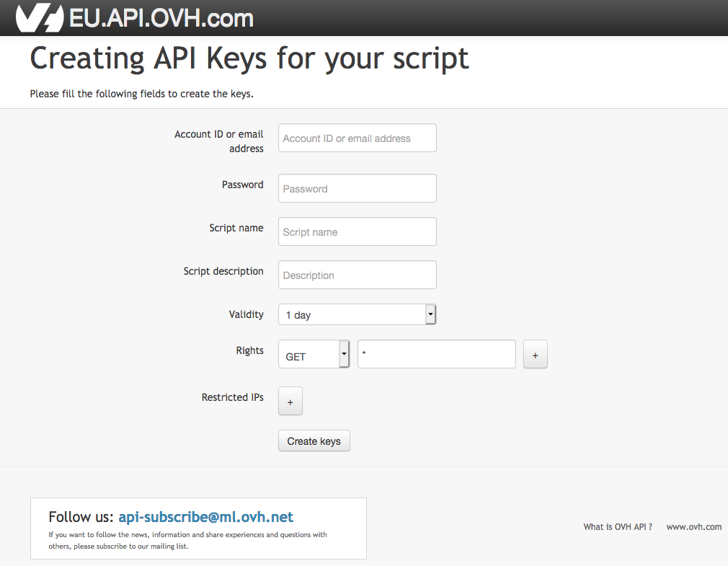Click the Password input field
The width and height of the screenshot is (728, 566).
[x=357, y=188]
